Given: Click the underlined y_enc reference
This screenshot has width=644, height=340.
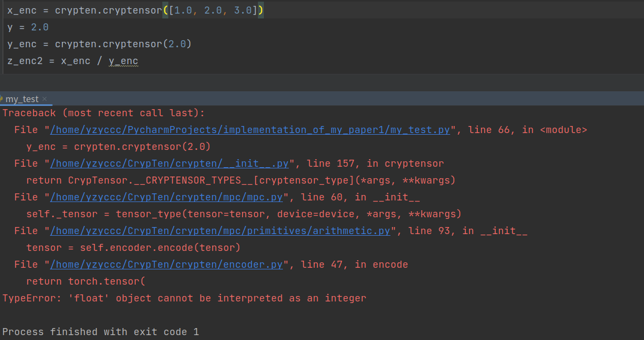Looking at the screenshot, I should (x=123, y=61).
